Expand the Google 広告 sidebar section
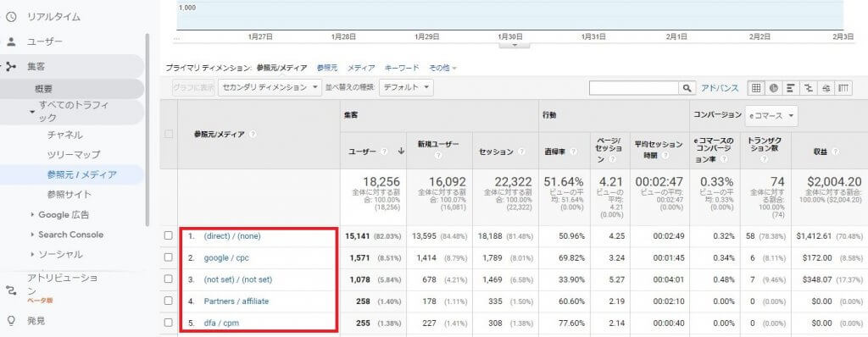868x337 pixels. click(x=33, y=215)
